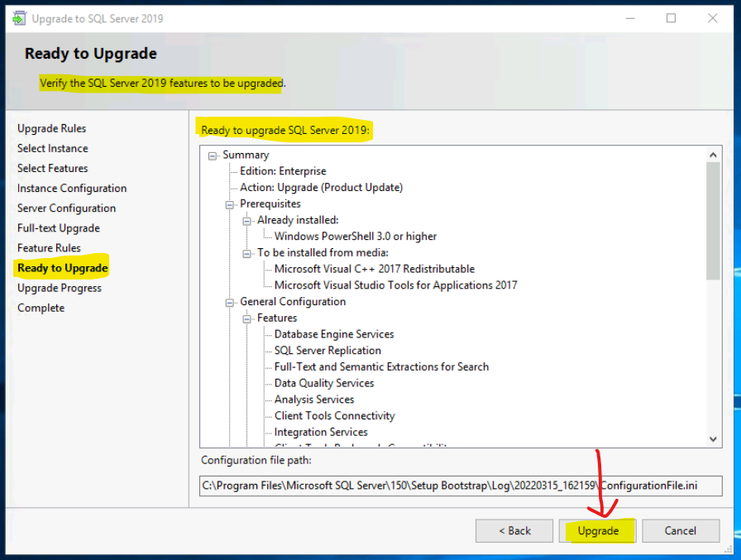This screenshot has width=741, height=560.
Task: Collapse the Already installed node
Action: (x=246, y=221)
